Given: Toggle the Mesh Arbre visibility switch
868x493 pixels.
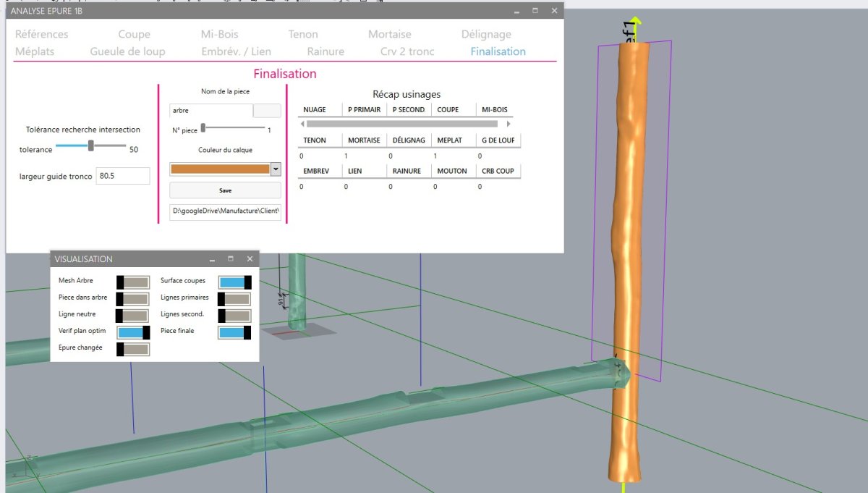Looking at the screenshot, I should pos(132,282).
